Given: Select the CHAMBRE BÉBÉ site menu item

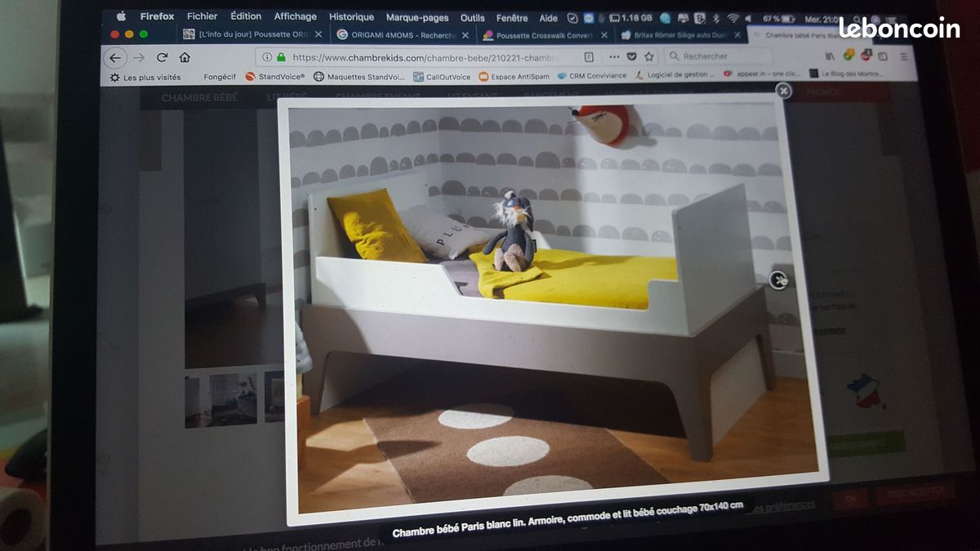Looking at the screenshot, I should (200, 98).
